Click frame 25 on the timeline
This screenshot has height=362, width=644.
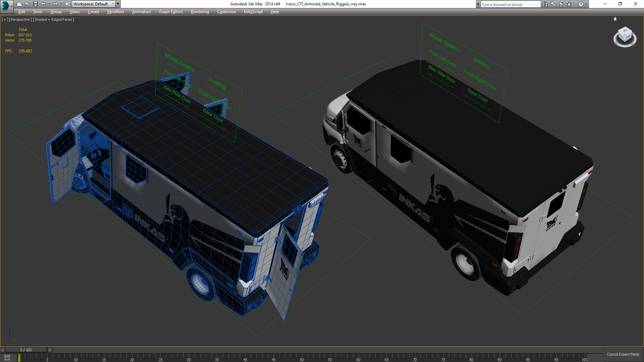tap(161, 359)
